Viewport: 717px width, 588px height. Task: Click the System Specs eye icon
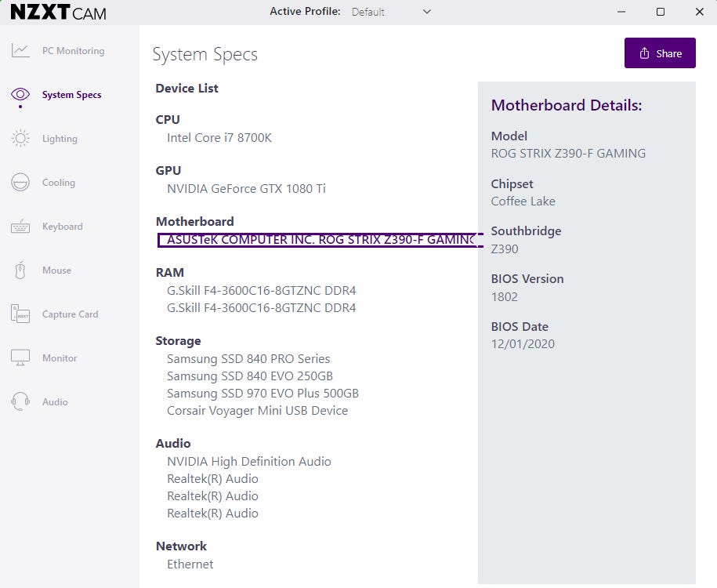[x=20, y=95]
